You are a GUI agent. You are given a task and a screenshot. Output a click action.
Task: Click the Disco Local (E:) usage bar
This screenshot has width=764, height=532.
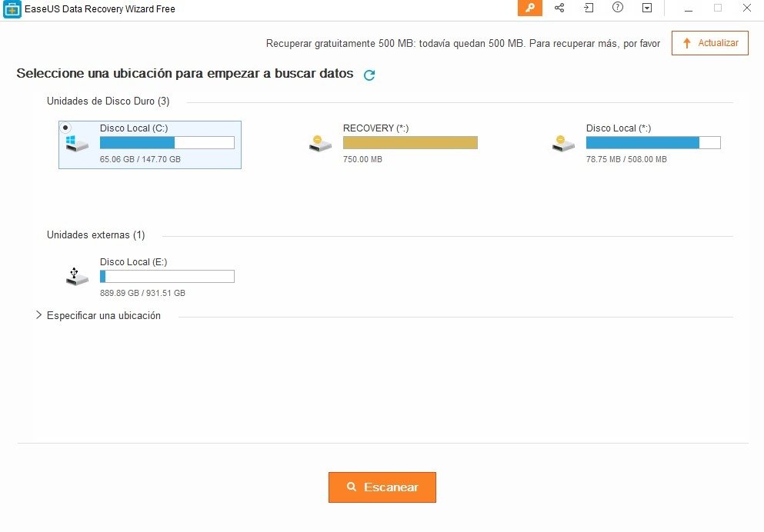[167, 277]
